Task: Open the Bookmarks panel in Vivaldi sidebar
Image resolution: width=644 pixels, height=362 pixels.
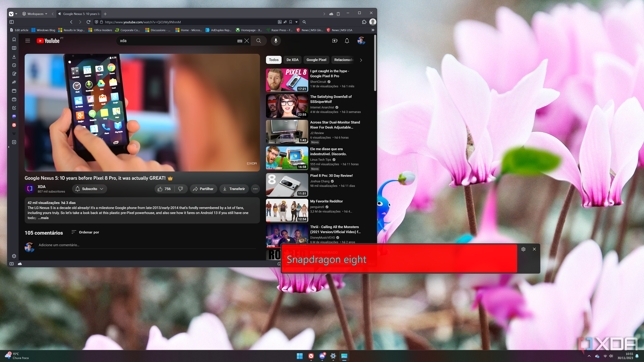Action: point(14,40)
